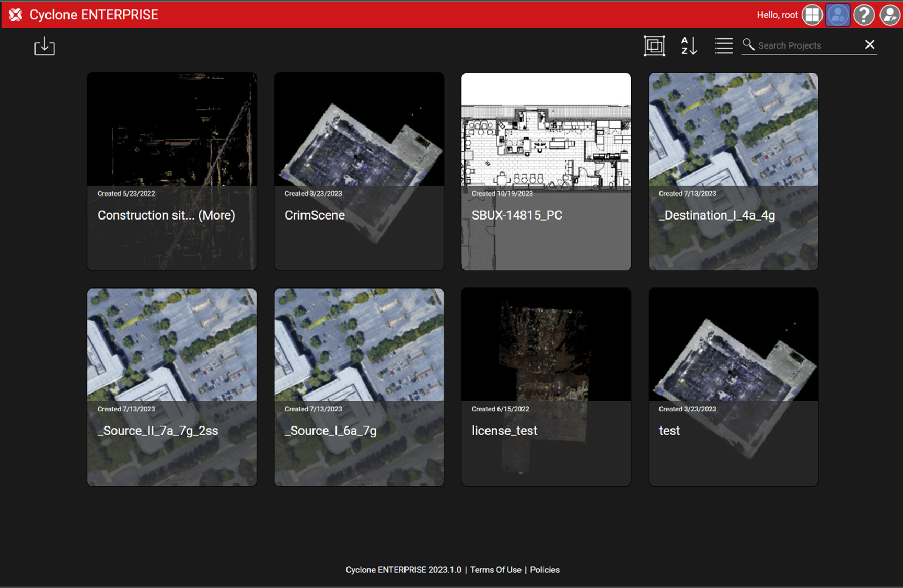Open the _Source_II_7a_7g_2ss project
Screen dimensions: 903x588
point(171,387)
